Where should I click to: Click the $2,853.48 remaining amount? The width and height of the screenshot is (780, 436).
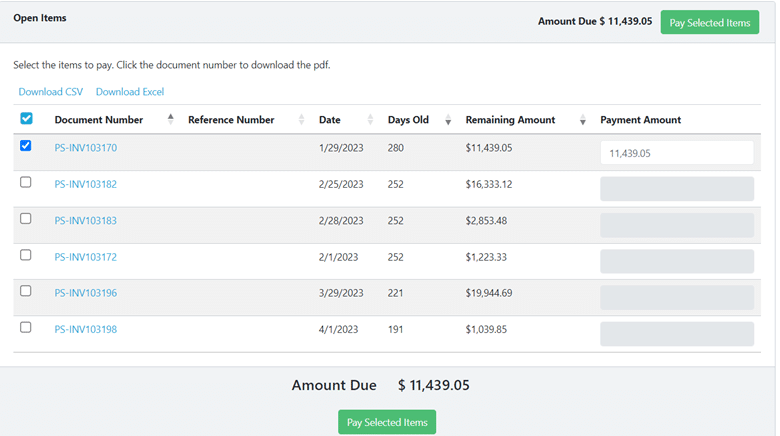pyautogui.click(x=486, y=220)
